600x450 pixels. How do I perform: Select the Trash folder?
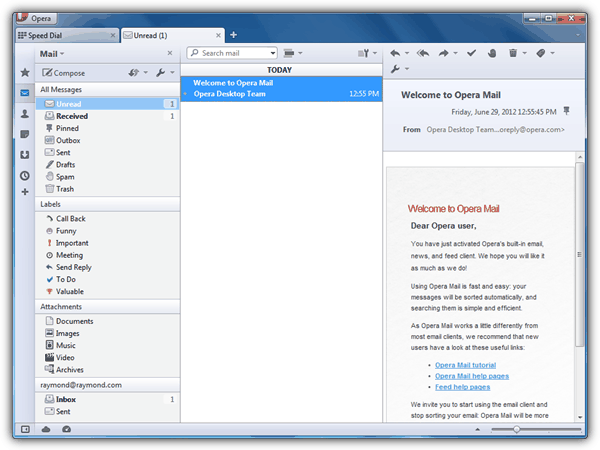coord(107,189)
